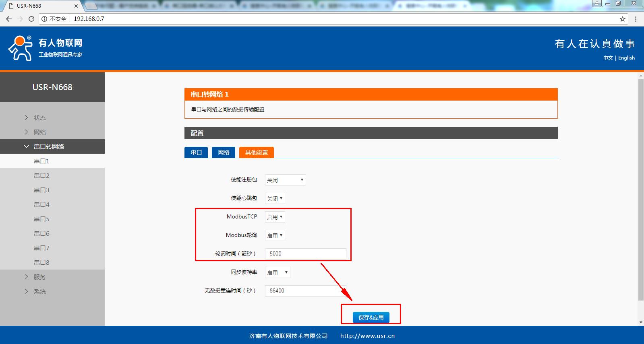Click the site info icon in address bar
The width and height of the screenshot is (644, 344).
(44, 19)
